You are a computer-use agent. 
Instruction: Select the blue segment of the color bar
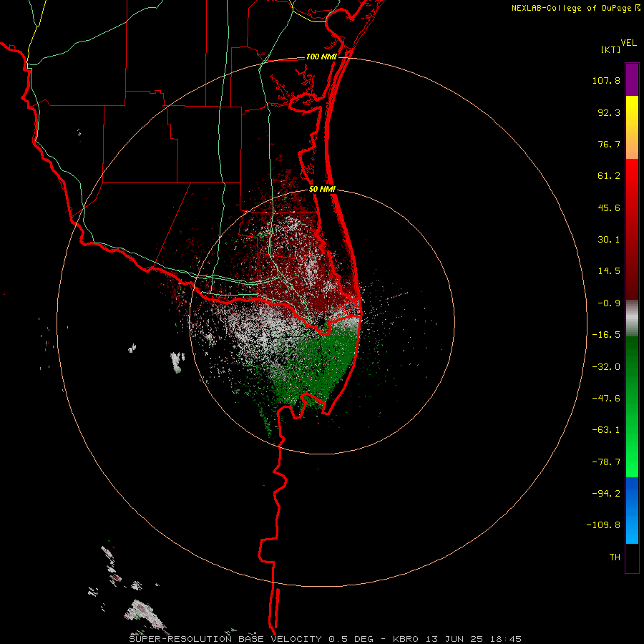tap(632, 510)
